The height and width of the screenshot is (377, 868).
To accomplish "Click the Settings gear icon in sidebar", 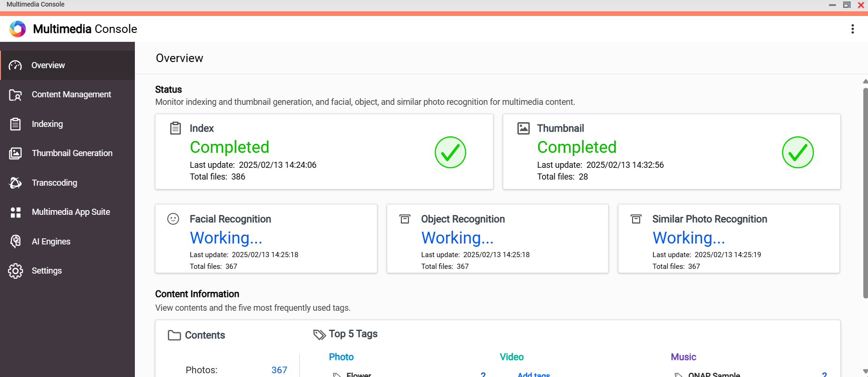I will click(x=16, y=271).
